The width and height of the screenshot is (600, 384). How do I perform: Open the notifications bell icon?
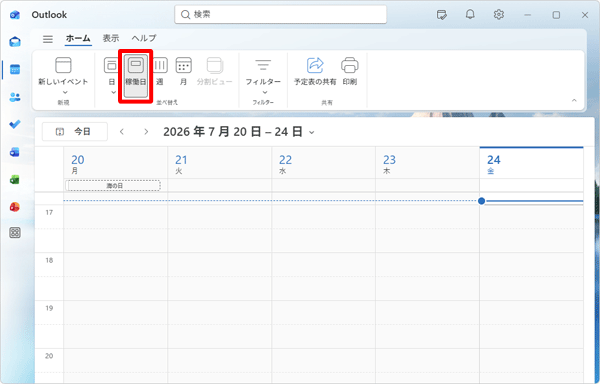tap(470, 15)
